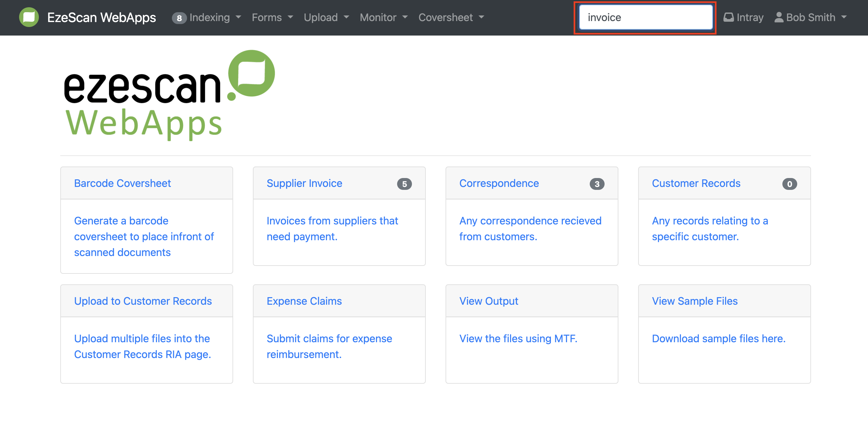Open the Bob Smith account dropdown
This screenshot has height=437, width=868.
tap(816, 17)
